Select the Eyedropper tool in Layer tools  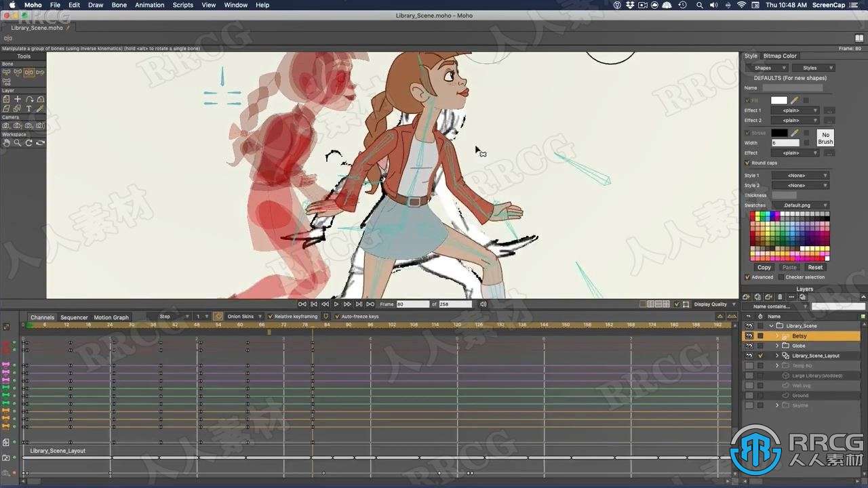coord(40,108)
